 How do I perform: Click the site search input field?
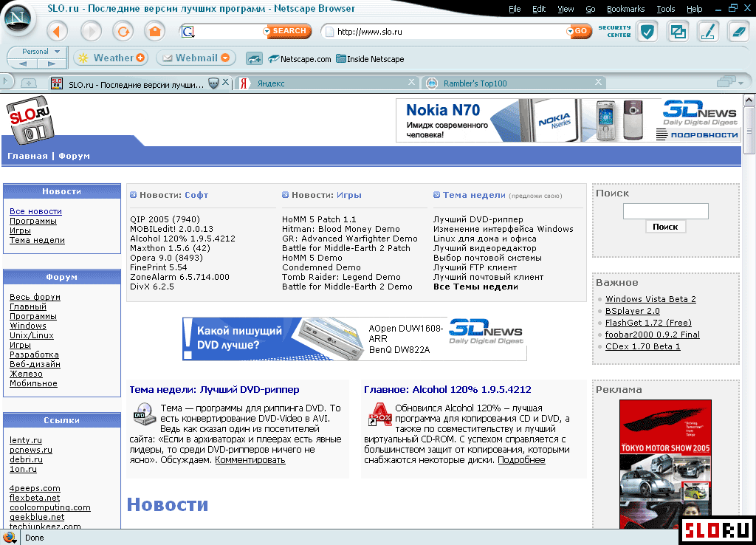click(x=665, y=211)
